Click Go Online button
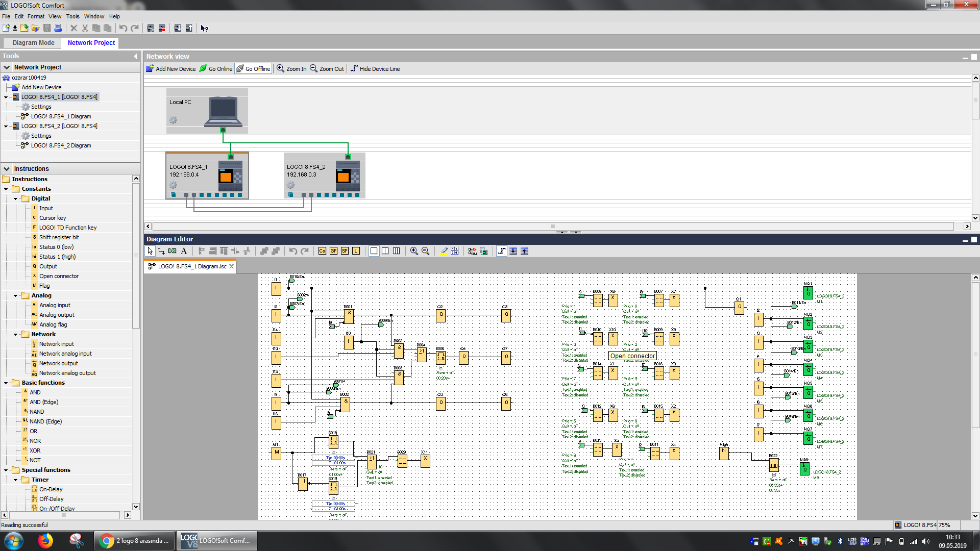The height and width of the screenshot is (551, 980). [x=216, y=69]
